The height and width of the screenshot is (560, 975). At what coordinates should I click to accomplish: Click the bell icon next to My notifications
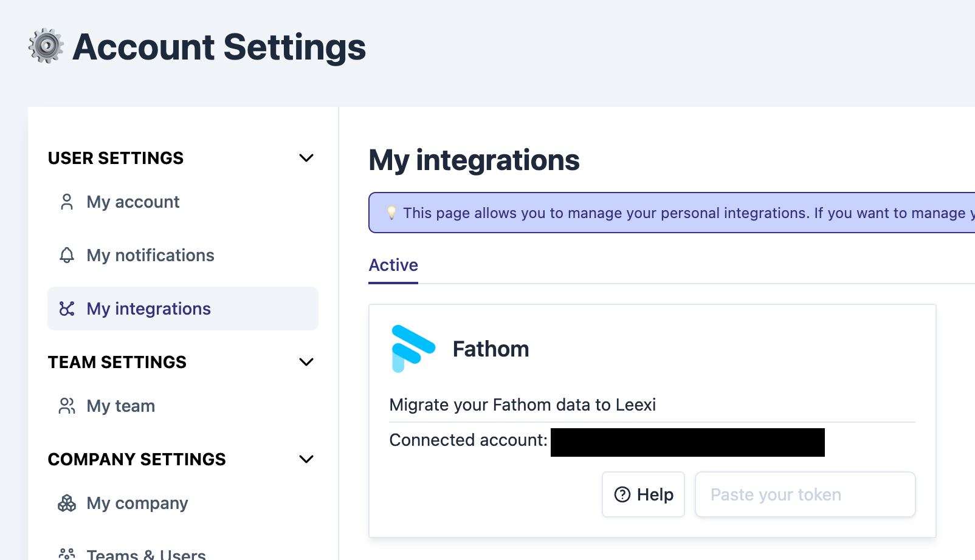67,255
